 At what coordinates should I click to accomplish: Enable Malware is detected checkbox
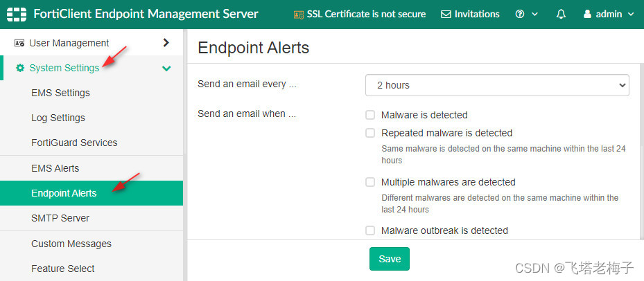pyautogui.click(x=370, y=115)
